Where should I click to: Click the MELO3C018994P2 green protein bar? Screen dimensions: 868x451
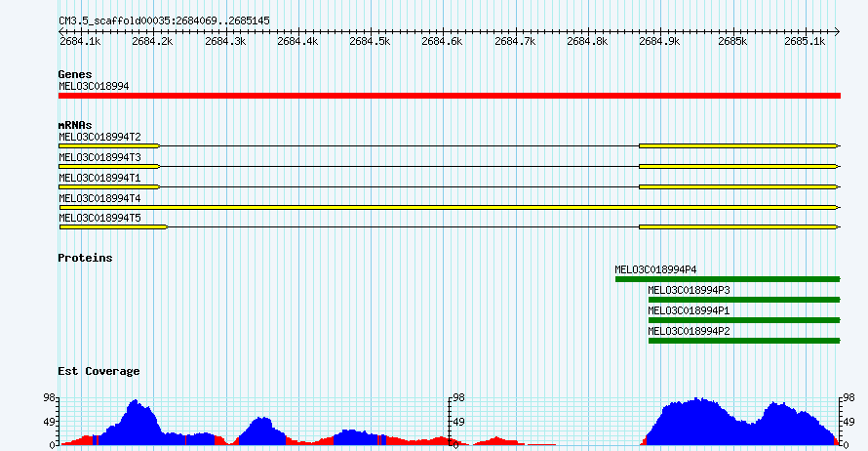pyautogui.click(x=744, y=341)
